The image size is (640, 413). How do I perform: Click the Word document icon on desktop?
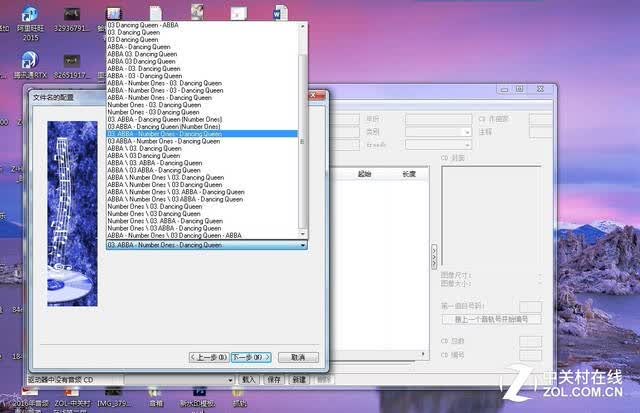tap(280, 13)
